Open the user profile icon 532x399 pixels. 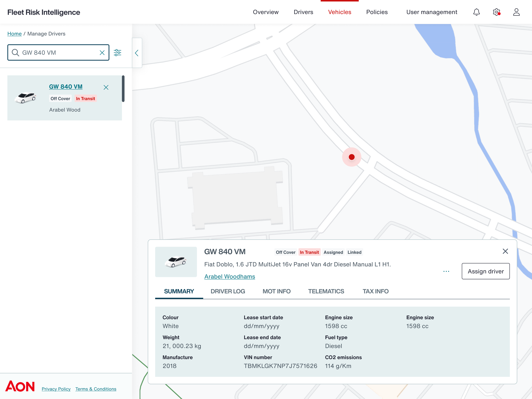[x=516, y=12]
